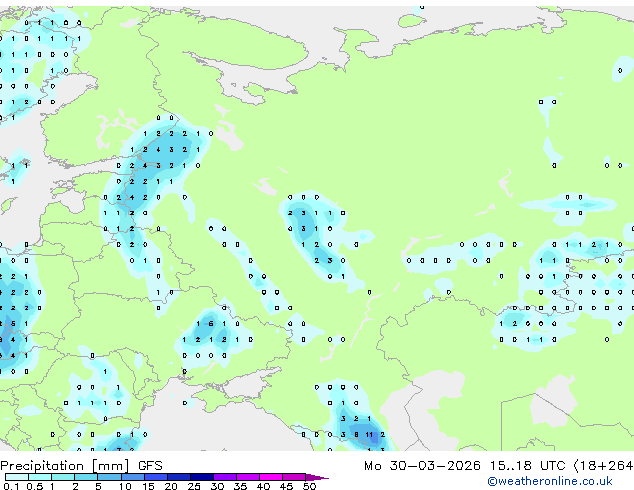This screenshot has width=634, height=490.
Task: Click the legend label '30'
Action: pos(217,486)
